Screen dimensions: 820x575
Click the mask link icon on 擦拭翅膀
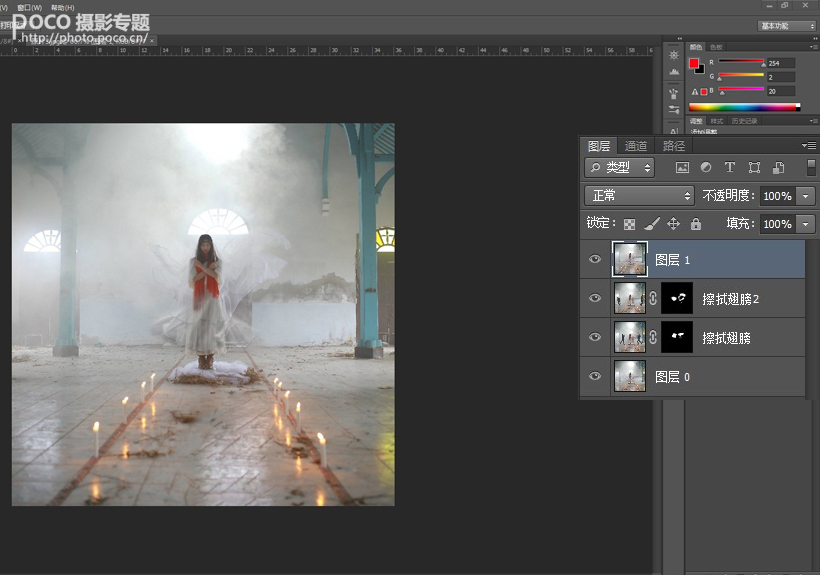pyautogui.click(x=653, y=337)
